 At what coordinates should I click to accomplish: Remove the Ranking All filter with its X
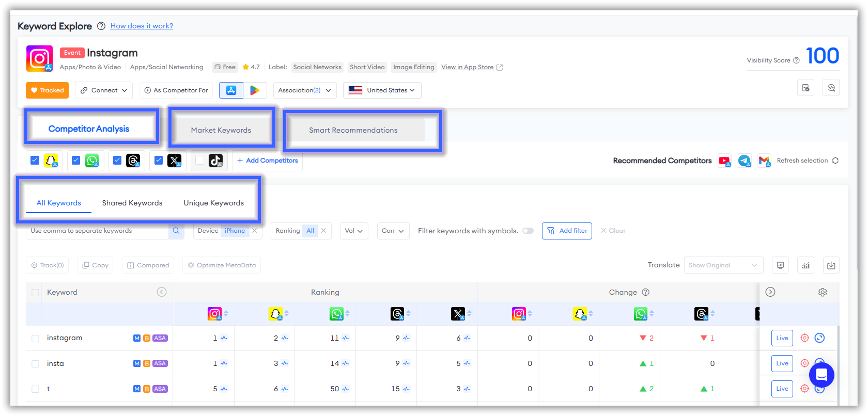(323, 231)
